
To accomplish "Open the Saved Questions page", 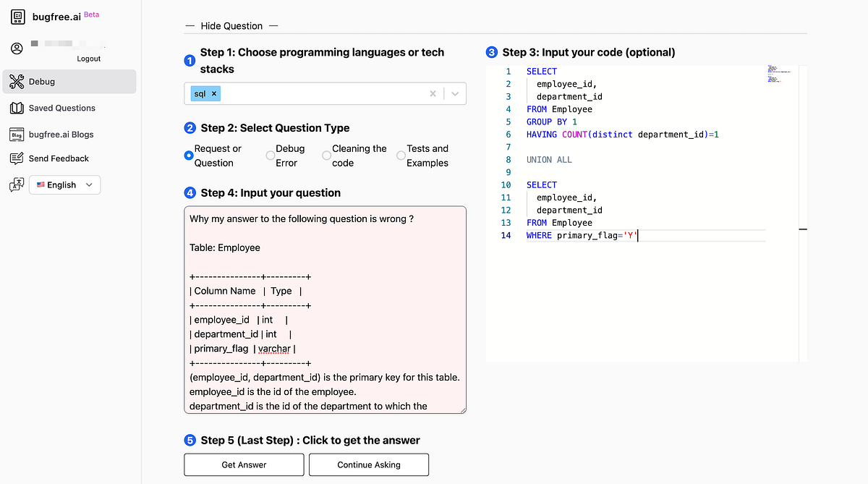I will pyautogui.click(x=61, y=108).
